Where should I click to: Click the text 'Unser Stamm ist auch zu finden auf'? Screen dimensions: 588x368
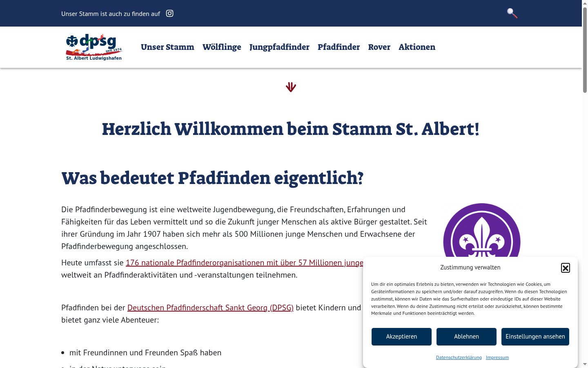pyautogui.click(x=111, y=14)
